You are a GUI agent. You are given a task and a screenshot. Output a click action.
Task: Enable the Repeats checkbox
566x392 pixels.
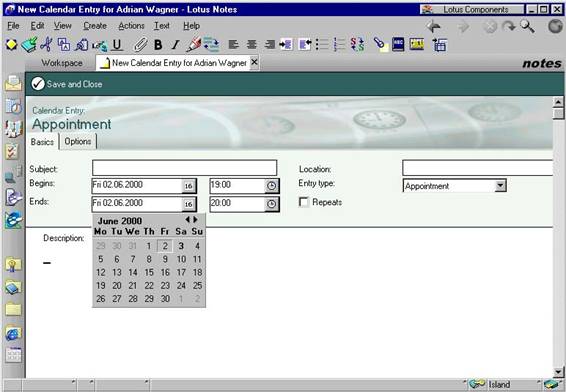click(304, 202)
